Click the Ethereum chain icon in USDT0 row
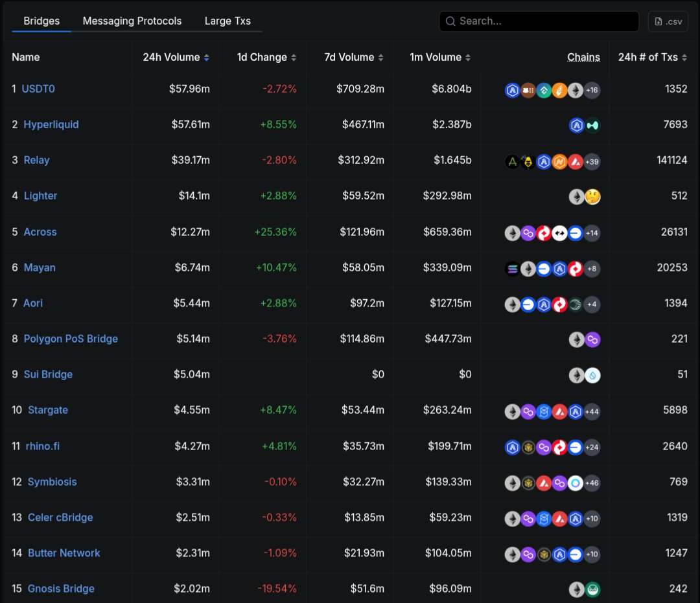 coord(576,90)
